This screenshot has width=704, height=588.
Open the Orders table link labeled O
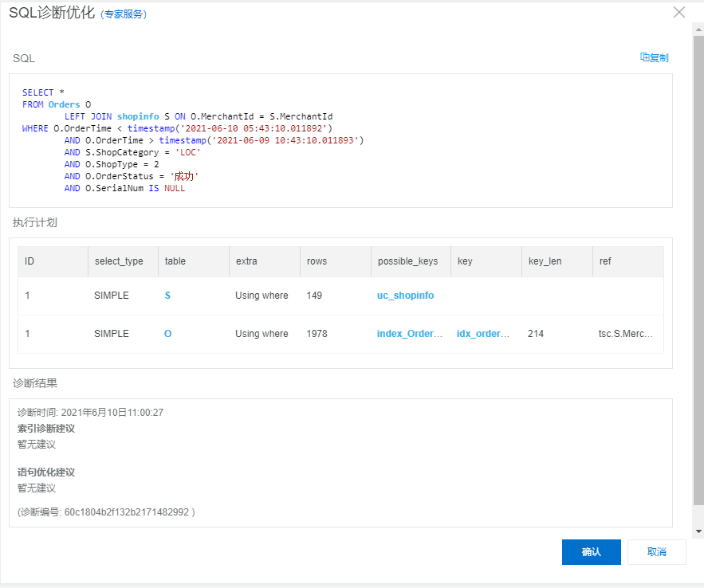pyautogui.click(x=167, y=333)
